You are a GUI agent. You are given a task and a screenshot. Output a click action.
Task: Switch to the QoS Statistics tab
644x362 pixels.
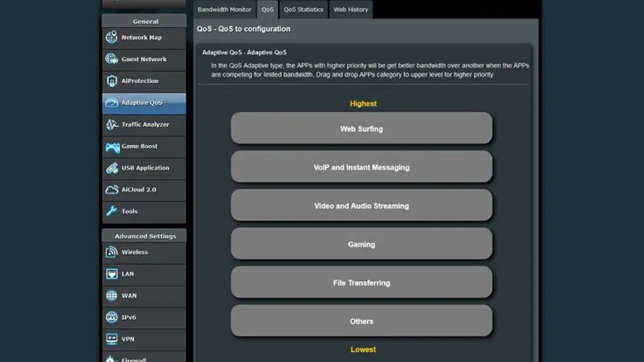pyautogui.click(x=304, y=9)
